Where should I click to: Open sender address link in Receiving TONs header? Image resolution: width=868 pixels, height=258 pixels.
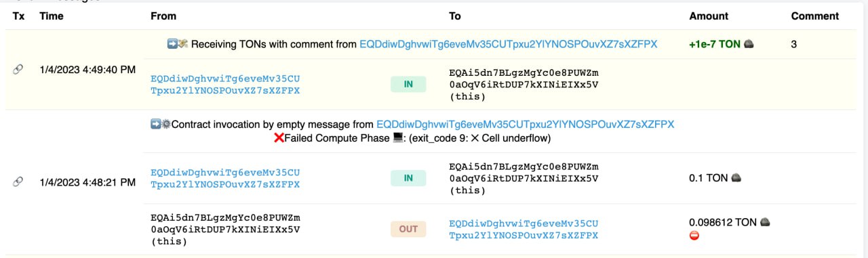tap(509, 44)
